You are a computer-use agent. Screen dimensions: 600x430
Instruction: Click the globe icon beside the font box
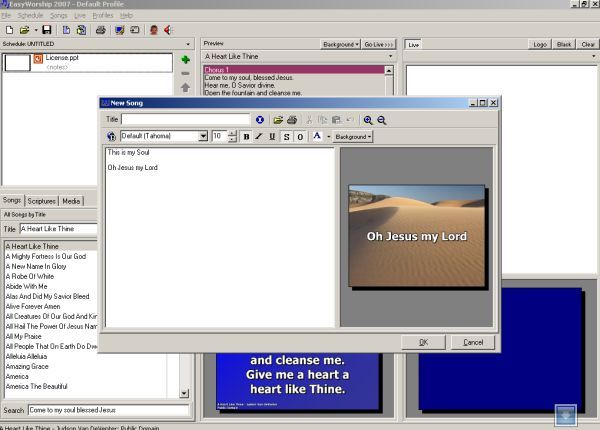[x=111, y=136]
